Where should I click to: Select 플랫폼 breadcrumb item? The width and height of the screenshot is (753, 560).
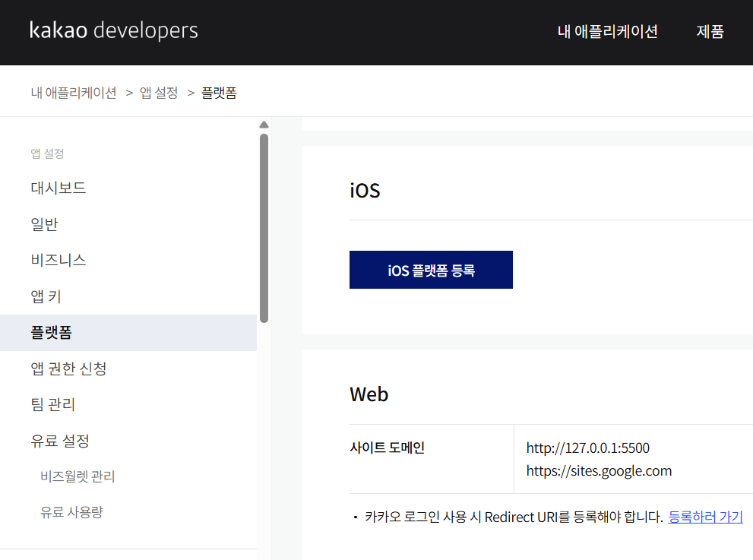(219, 93)
